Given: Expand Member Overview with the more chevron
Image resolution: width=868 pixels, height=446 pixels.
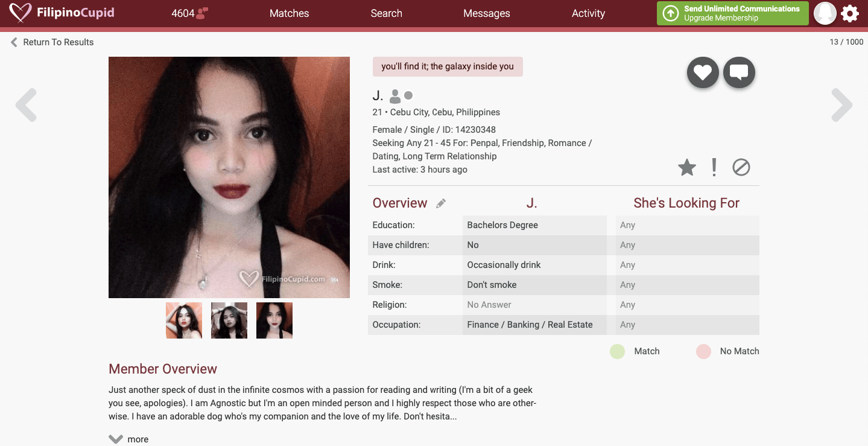Looking at the screenshot, I should click(x=116, y=439).
